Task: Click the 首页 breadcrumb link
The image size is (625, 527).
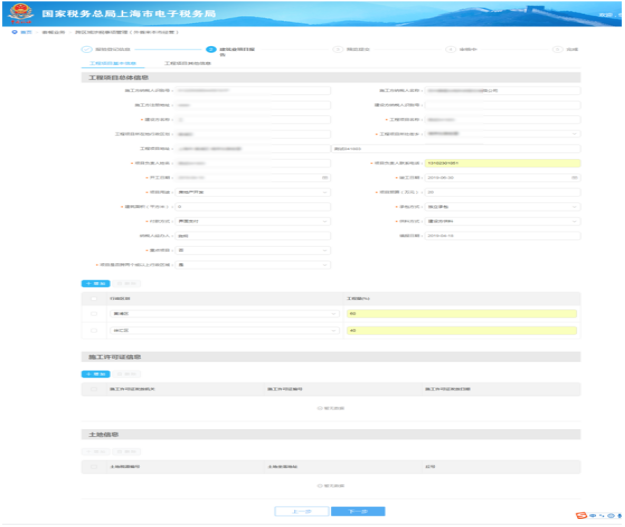Action: tap(26, 32)
